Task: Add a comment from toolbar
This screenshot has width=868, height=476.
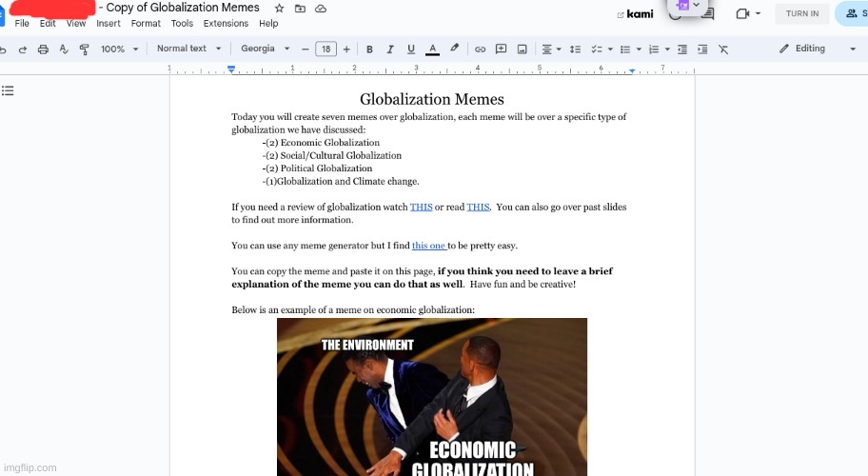Action: [501, 50]
